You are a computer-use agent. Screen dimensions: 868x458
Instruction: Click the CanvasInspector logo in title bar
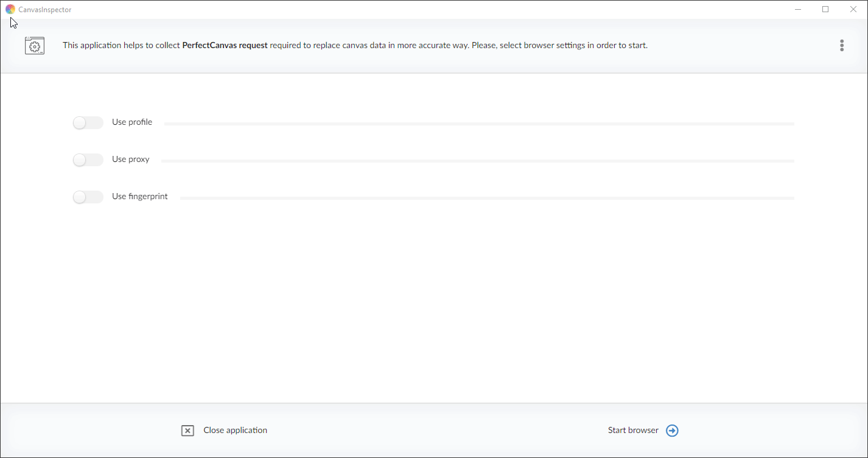(x=10, y=9)
